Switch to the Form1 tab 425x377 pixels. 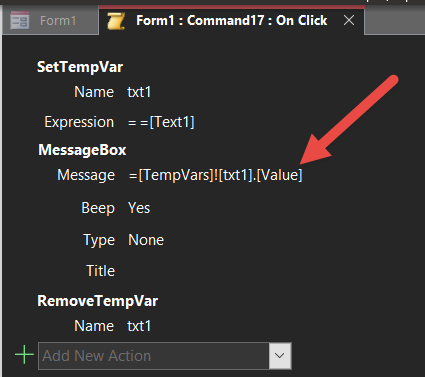pos(50,21)
